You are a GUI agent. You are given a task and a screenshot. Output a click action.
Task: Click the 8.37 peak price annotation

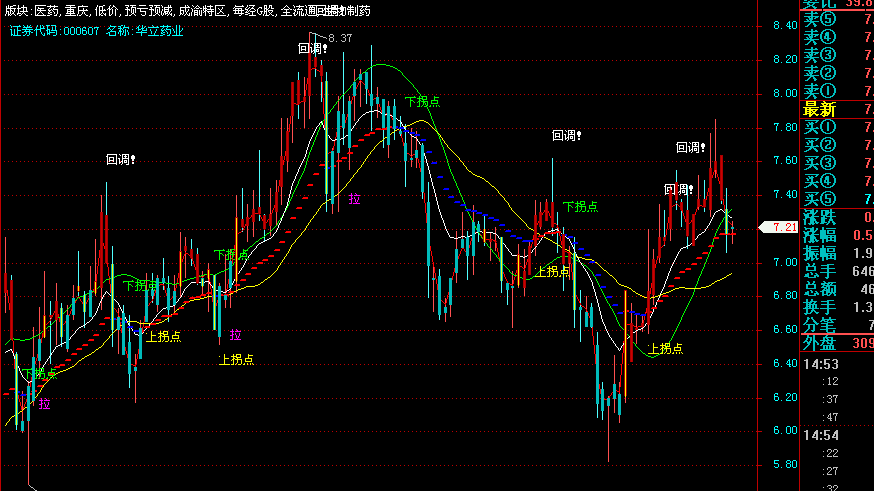click(340, 38)
